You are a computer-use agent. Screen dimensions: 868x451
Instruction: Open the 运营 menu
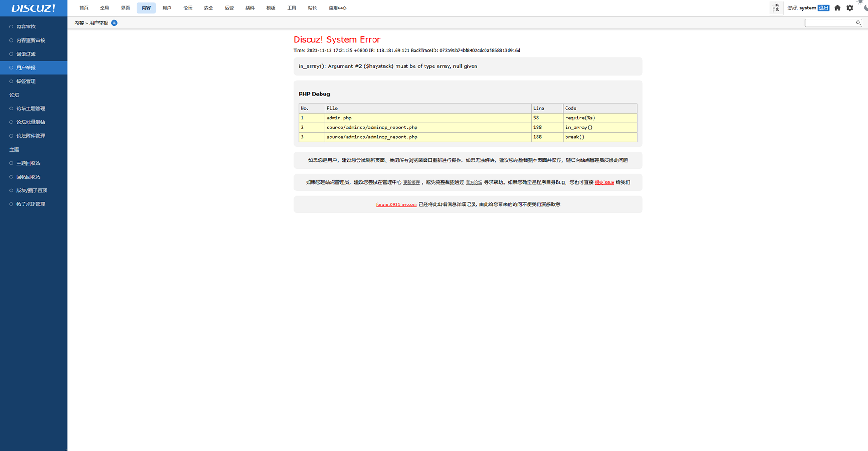point(229,8)
